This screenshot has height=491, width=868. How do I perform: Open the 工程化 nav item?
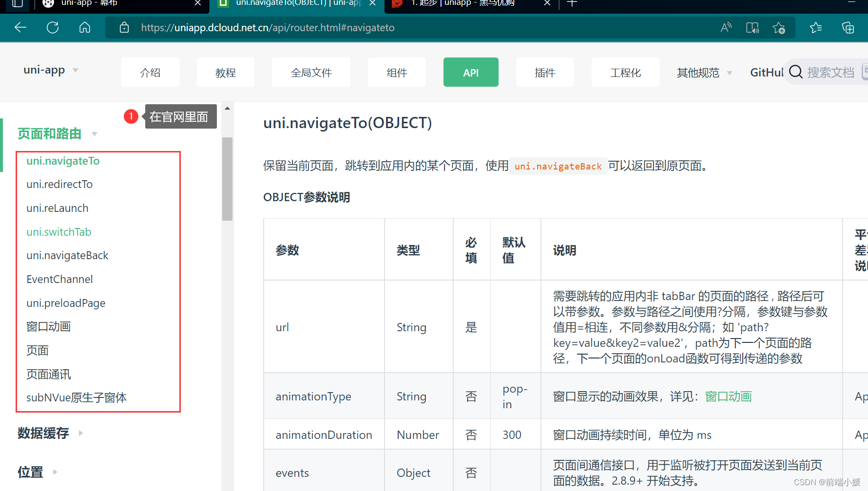coord(625,72)
